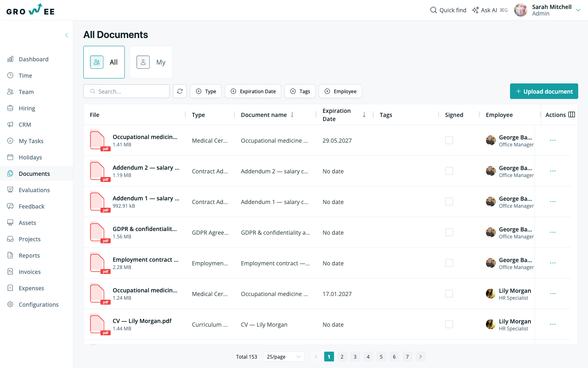Tick Signed checkbox for CV — Lily Morgan row
Image resolution: width=588 pixels, height=368 pixels.
tap(449, 324)
